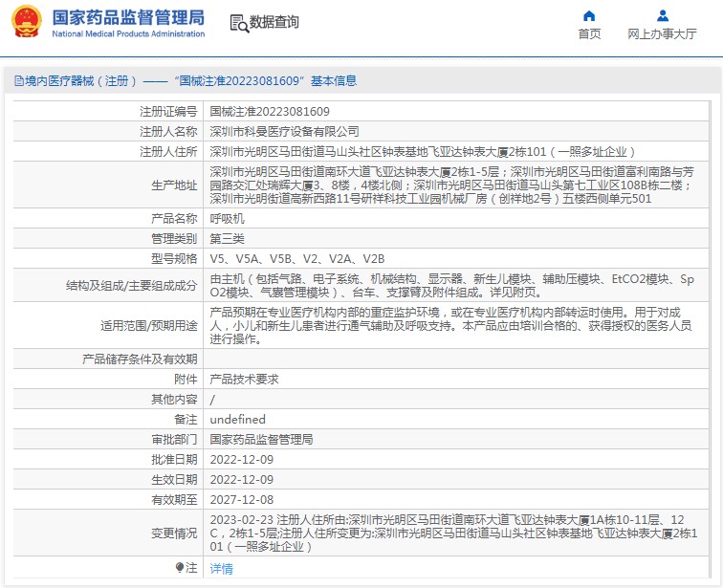723x588 pixels.
Task: Open the 详情 link
Action: click(x=221, y=569)
